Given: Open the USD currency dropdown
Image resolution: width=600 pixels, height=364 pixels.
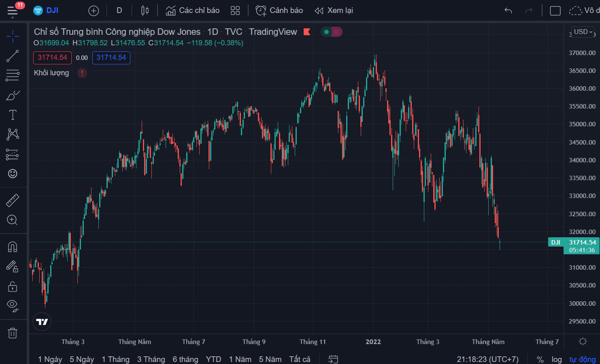Looking at the screenshot, I should point(583,32).
